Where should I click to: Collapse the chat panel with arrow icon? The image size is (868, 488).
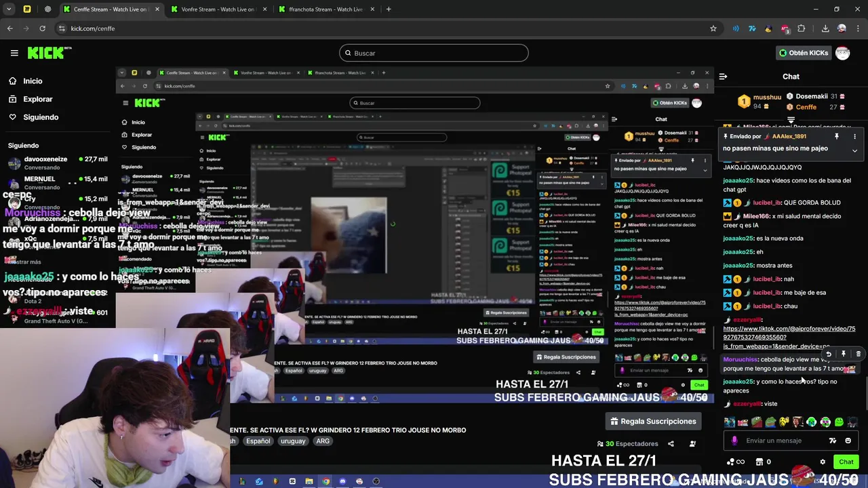723,77
